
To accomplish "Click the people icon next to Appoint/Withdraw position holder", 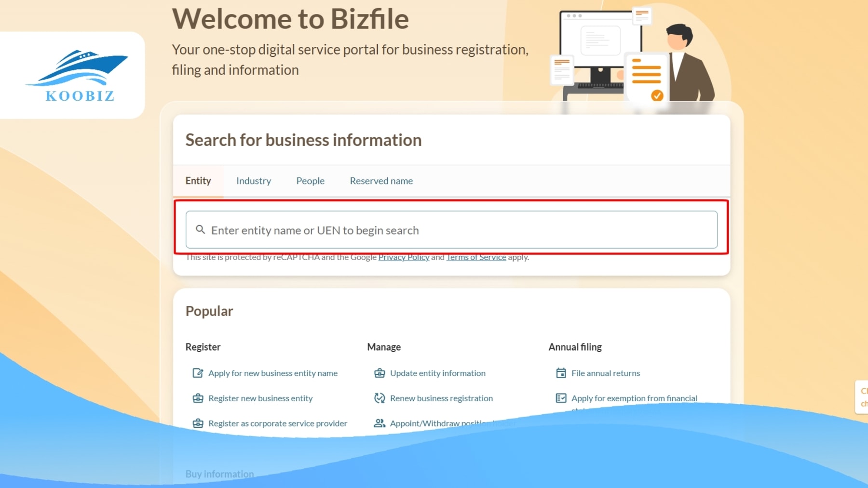I will [380, 423].
